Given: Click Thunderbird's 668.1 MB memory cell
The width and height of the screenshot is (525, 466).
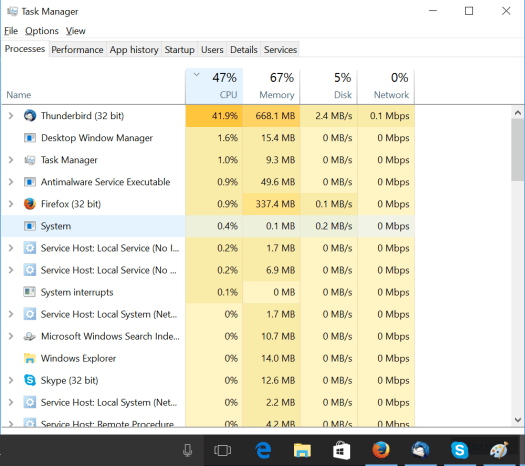Looking at the screenshot, I should 272,116.
